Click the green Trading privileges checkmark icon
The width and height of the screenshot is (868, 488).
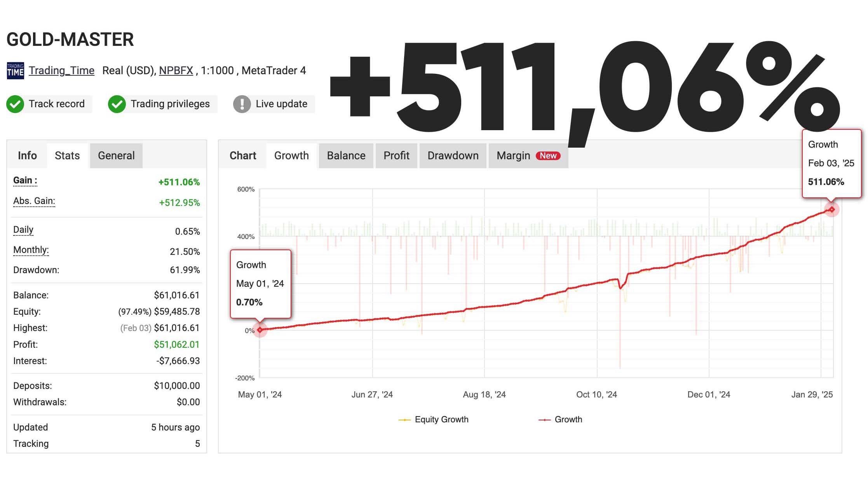tap(117, 104)
